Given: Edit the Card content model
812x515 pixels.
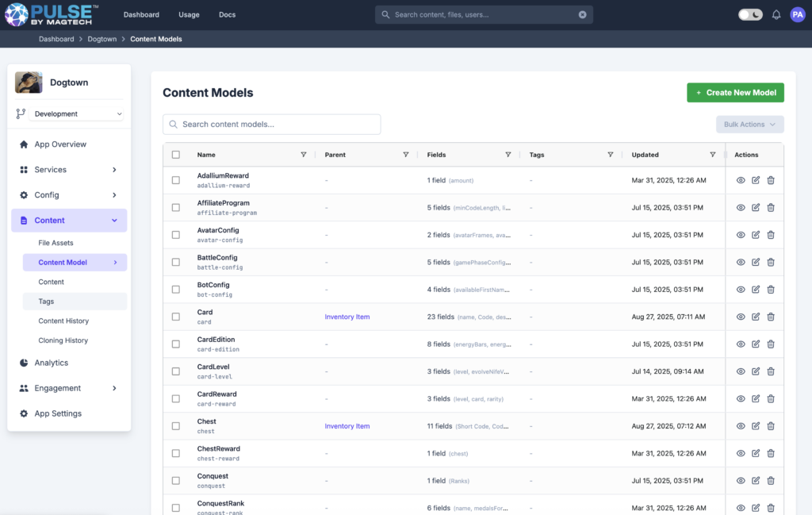Looking at the screenshot, I should click(x=756, y=317).
